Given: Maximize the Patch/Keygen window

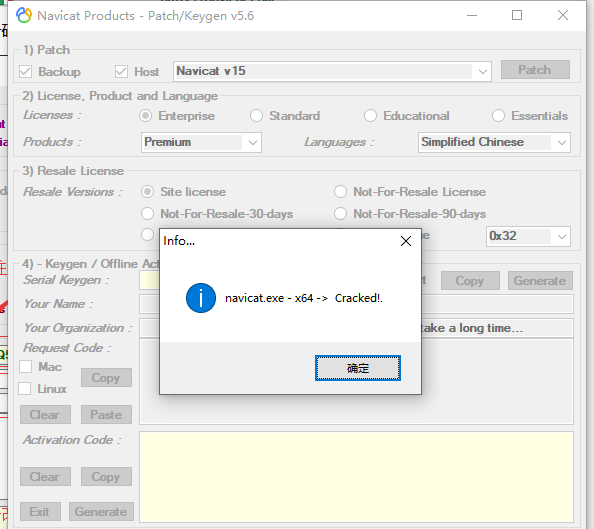Looking at the screenshot, I should coord(517,16).
